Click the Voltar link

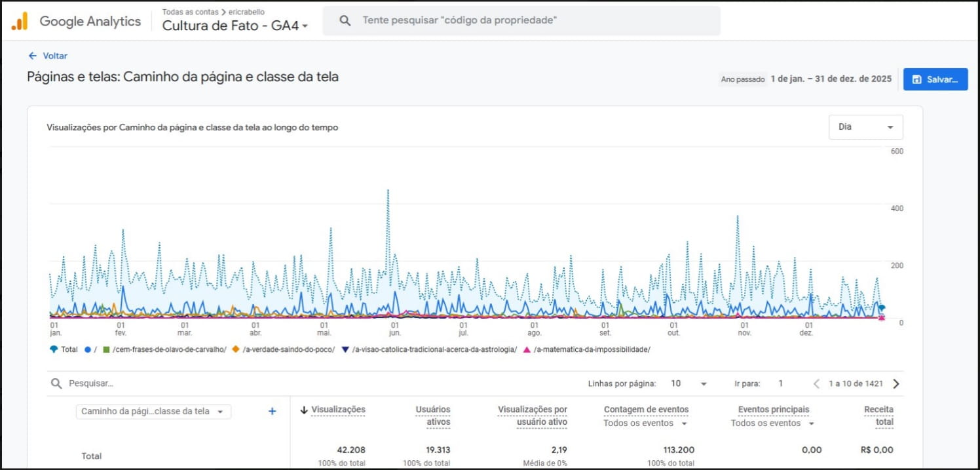point(55,56)
